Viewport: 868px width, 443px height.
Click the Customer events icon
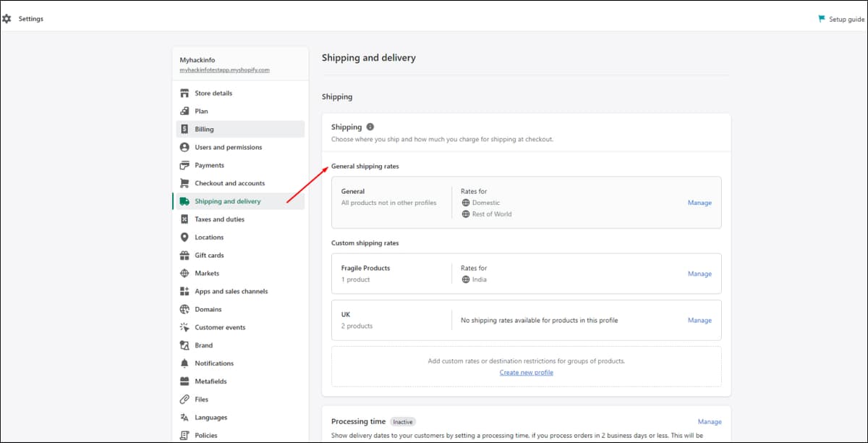coord(184,328)
